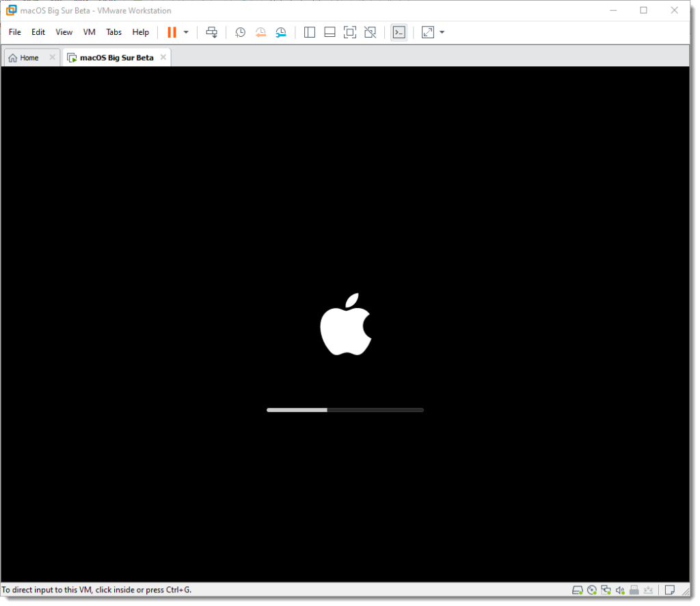The image size is (700, 606).
Task: Toggle the console view icon
Action: pos(399,32)
